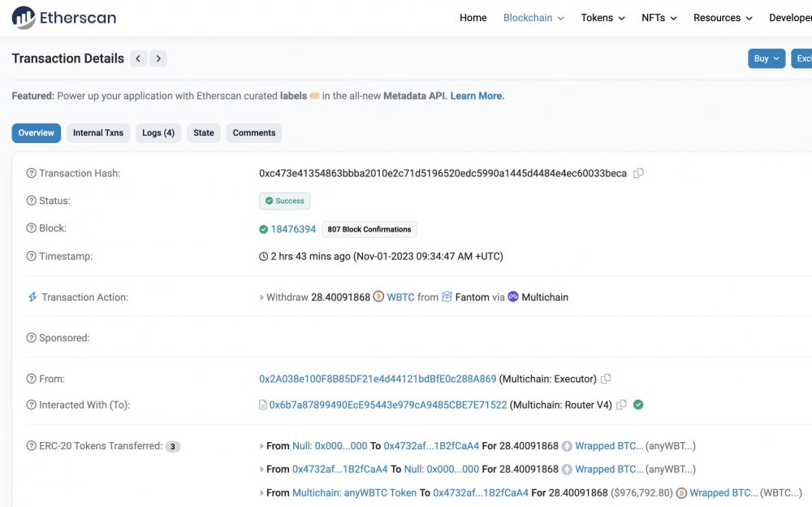Image resolution: width=812 pixels, height=507 pixels.
Task: Click the timestamp Nov-01-2023 09:34:47 AM text
Action: click(428, 256)
